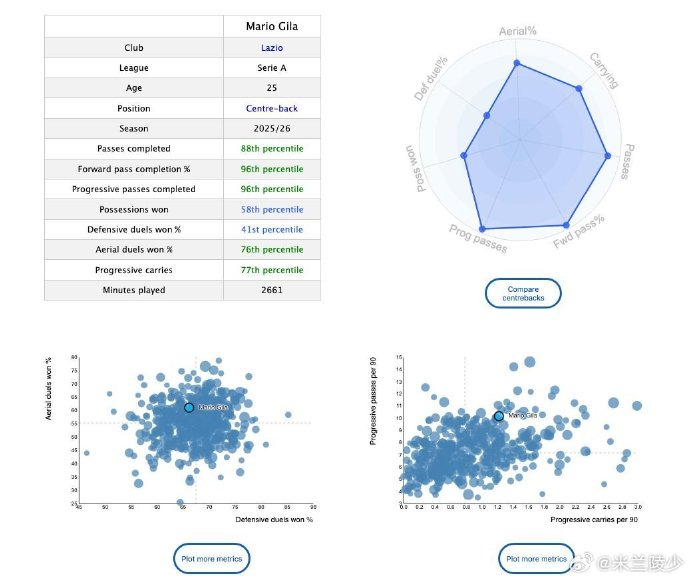The height and width of the screenshot is (579, 690).
Task: Open the Lazio club link
Action: 272,48
